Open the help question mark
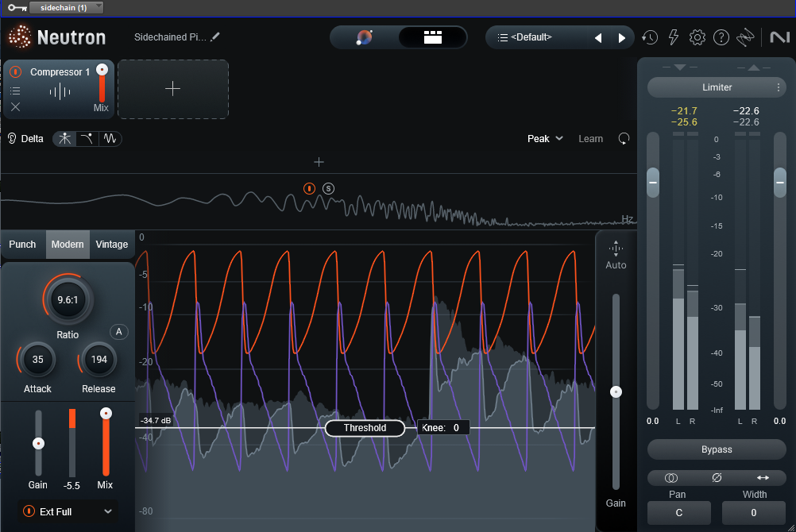Viewport: 796px width, 532px height. 721,37
